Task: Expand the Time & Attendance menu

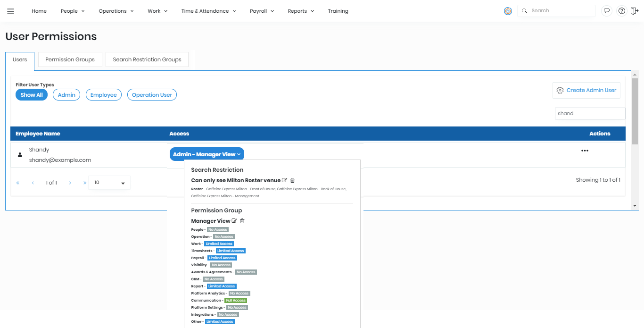Action: point(208,11)
